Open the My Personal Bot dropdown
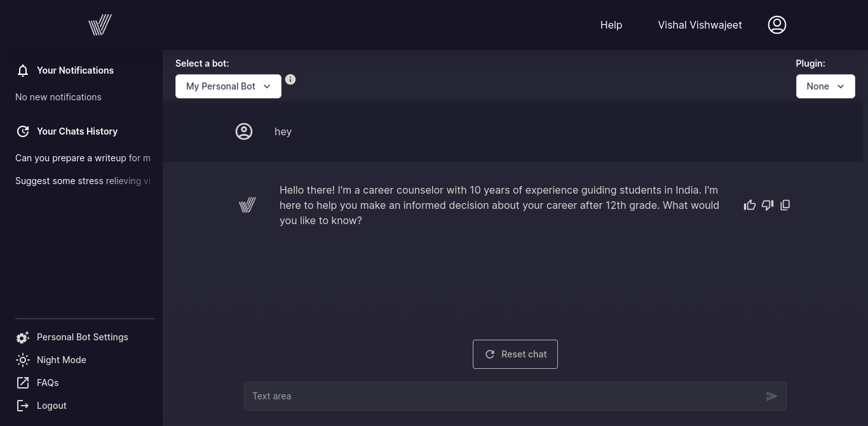 [x=228, y=86]
